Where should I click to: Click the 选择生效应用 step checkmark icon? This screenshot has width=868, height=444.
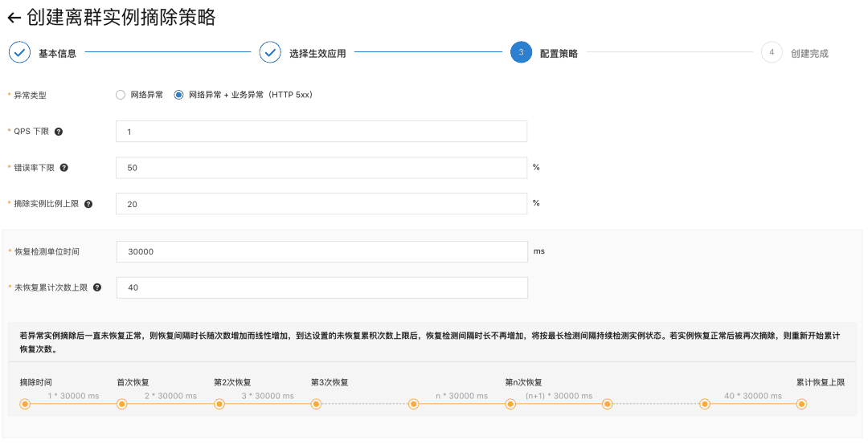pyautogui.click(x=270, y=53)
